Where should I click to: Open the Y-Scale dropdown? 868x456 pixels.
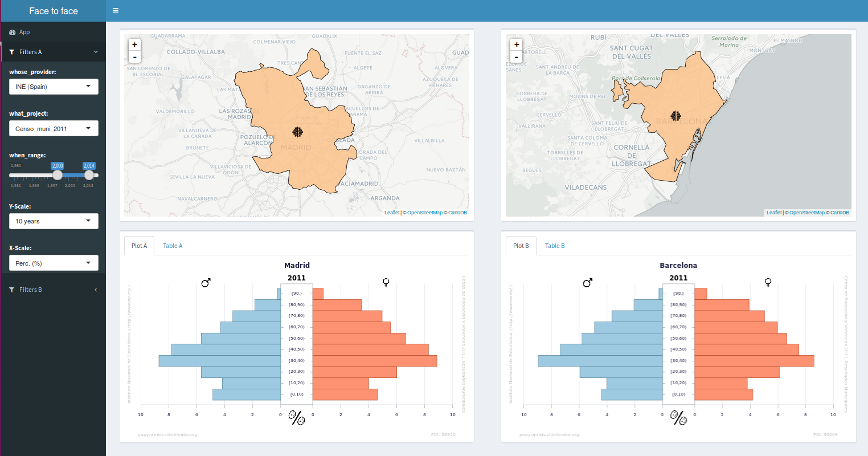click(54, 221)
